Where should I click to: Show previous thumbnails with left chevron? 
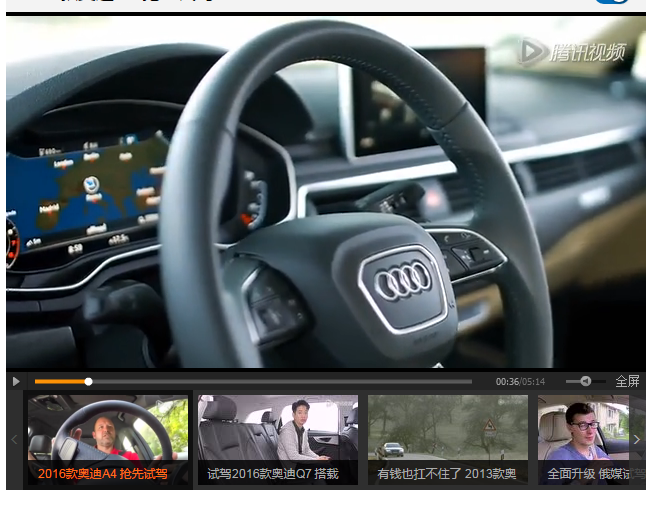coord(14,440)
